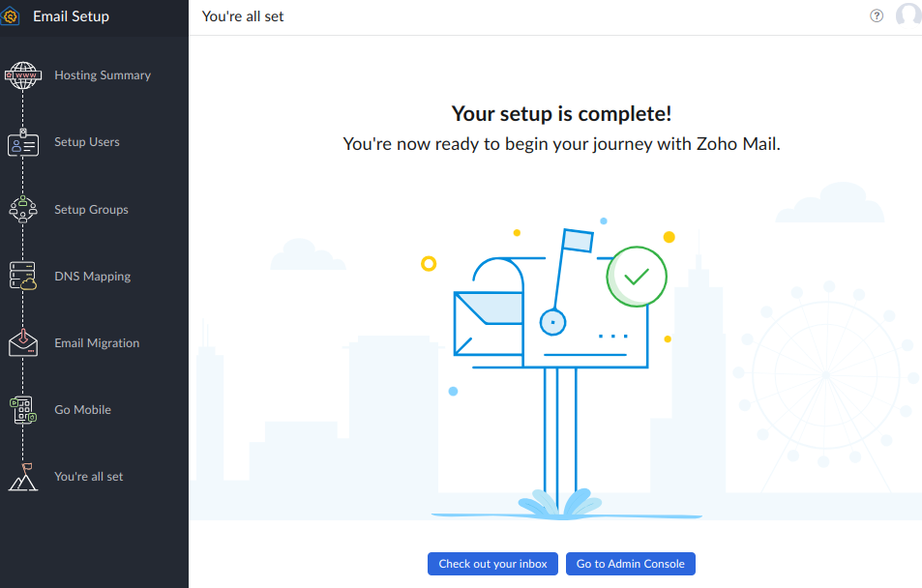Viewport: 922px width, 588px height.
Task: Click the DNS Mapping server icon
Action: point(22,277)
